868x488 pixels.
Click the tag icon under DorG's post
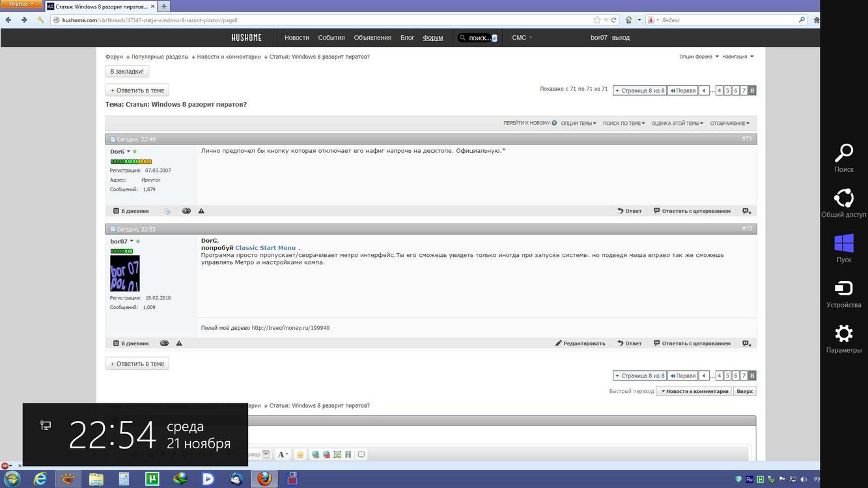(x=167, y=211)
